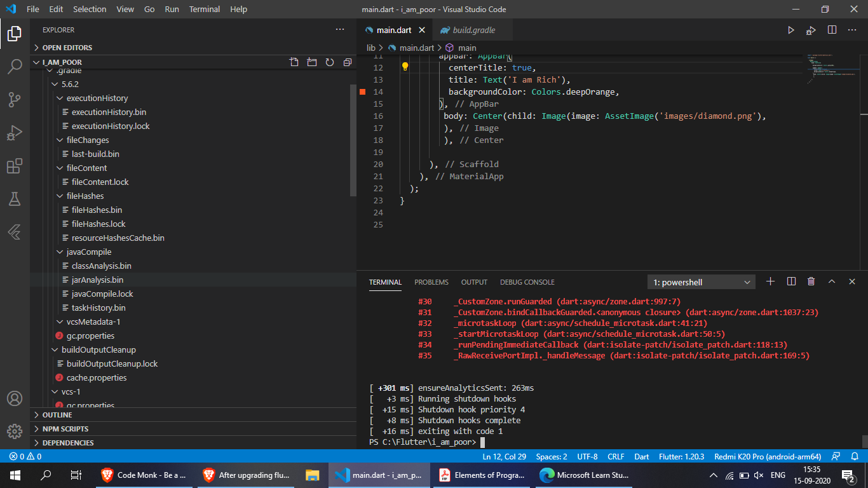Open the Terminal menu
Image resolution: width=868 pixels, height=488 pixels.
205,10
